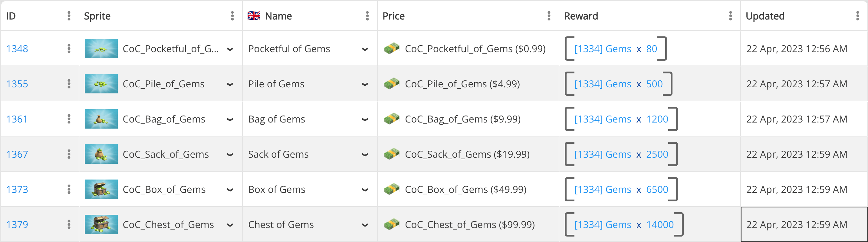Open row 1348 kebab menu

(x=69, y=49)
